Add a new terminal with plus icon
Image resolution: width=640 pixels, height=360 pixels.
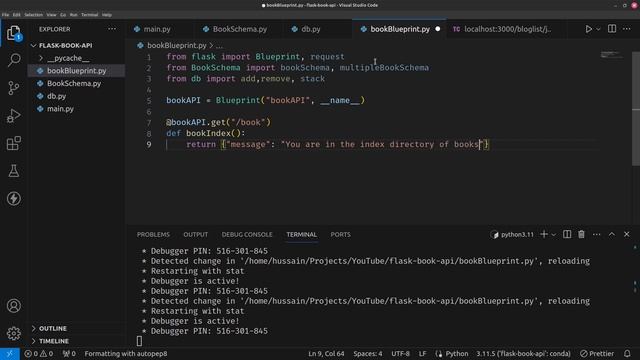[x=544, y=234]
